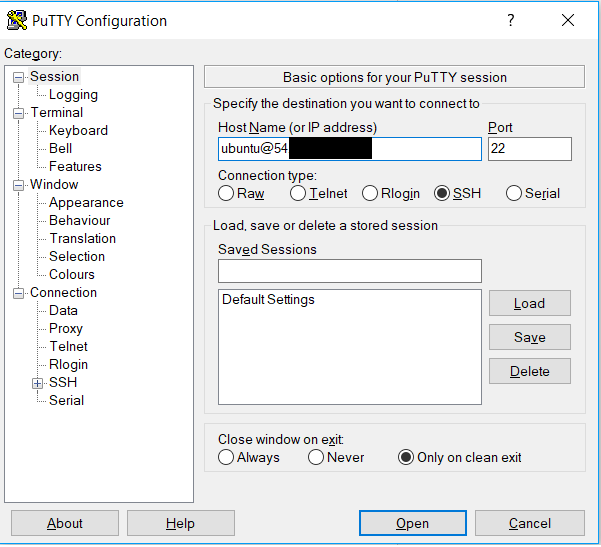Open the Colours category
Screen dimensions: 601x547
[72, 275]
